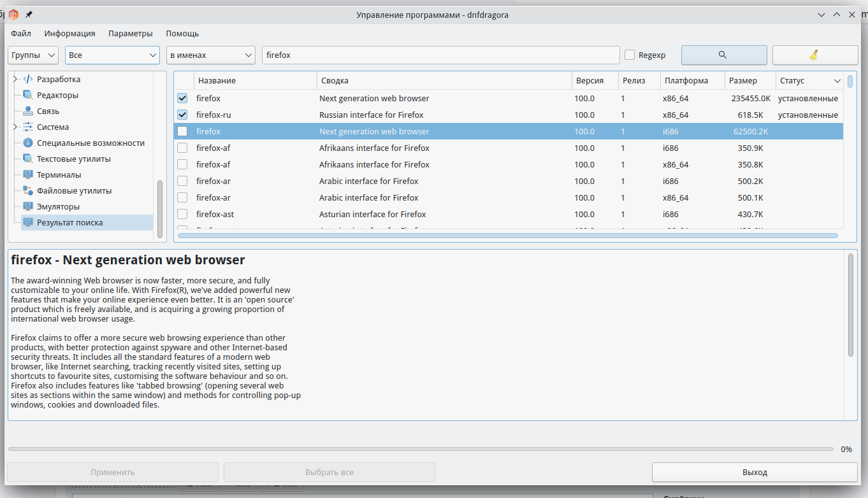868x498 pixels.
Task: Click the Выбрать все button
Action: pos(329,473)
